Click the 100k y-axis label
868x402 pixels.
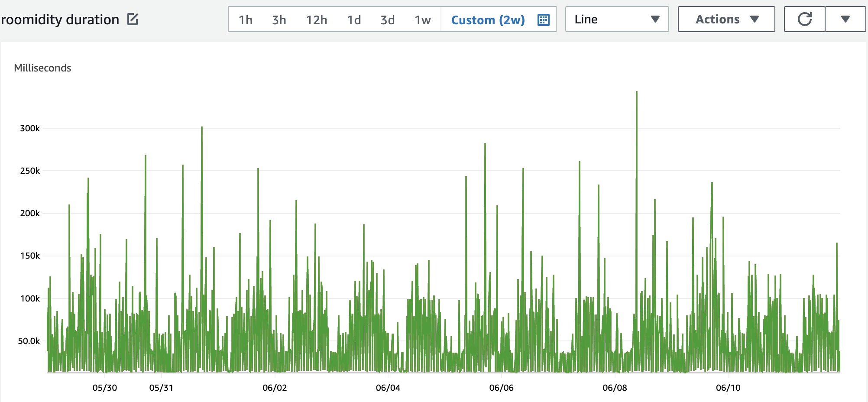(x=30, y=298)
